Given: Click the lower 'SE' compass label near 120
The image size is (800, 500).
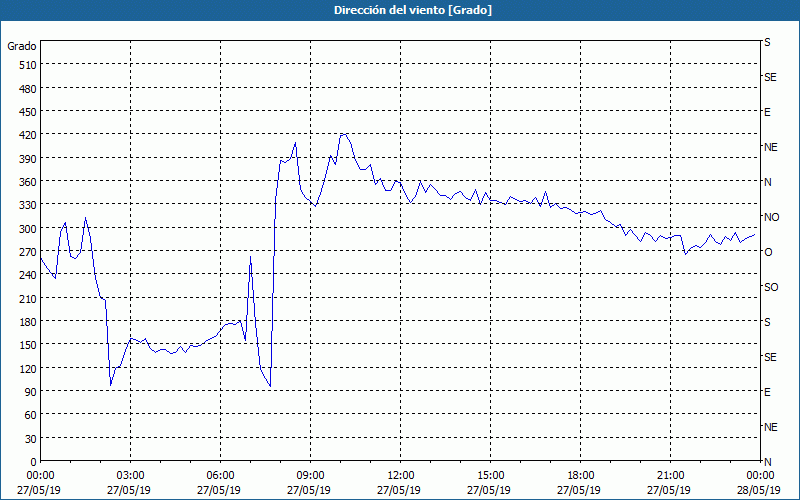Looking at the screenshot, I should (x=770, y=357).
